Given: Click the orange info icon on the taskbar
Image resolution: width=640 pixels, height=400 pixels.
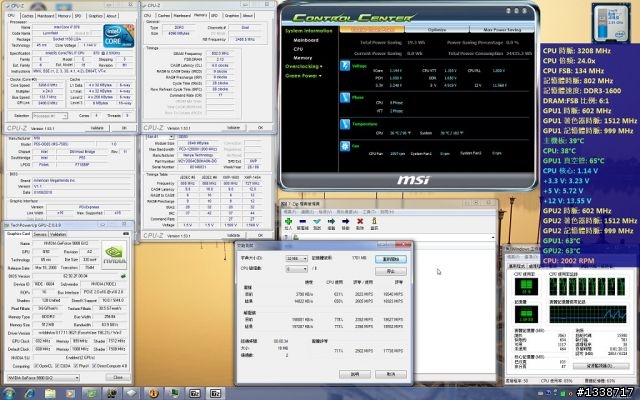Looking at the screenshot, I should coord(153,393).
